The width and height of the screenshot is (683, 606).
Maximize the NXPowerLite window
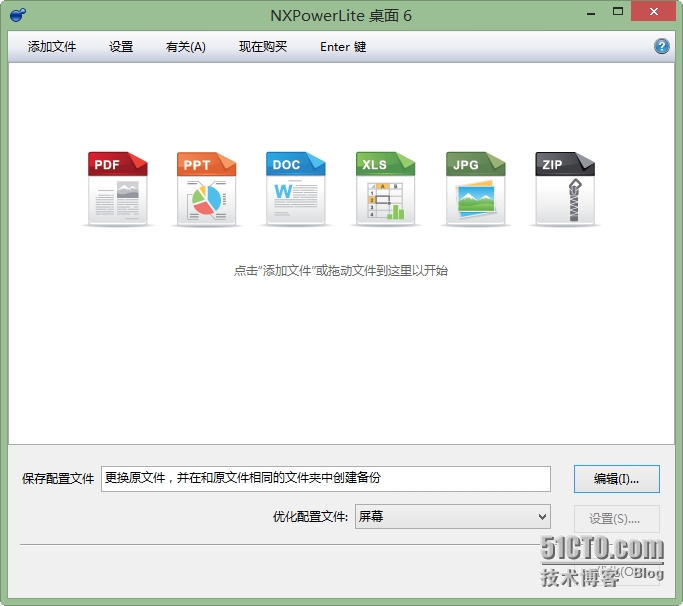[x=618, y=12]
